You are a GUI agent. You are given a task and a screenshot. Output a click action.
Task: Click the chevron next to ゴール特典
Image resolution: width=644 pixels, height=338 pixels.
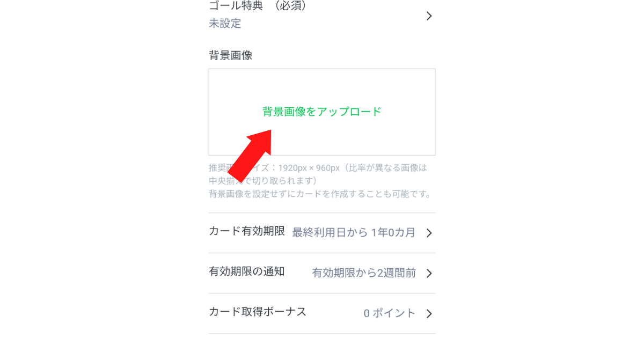click(429, 16)
